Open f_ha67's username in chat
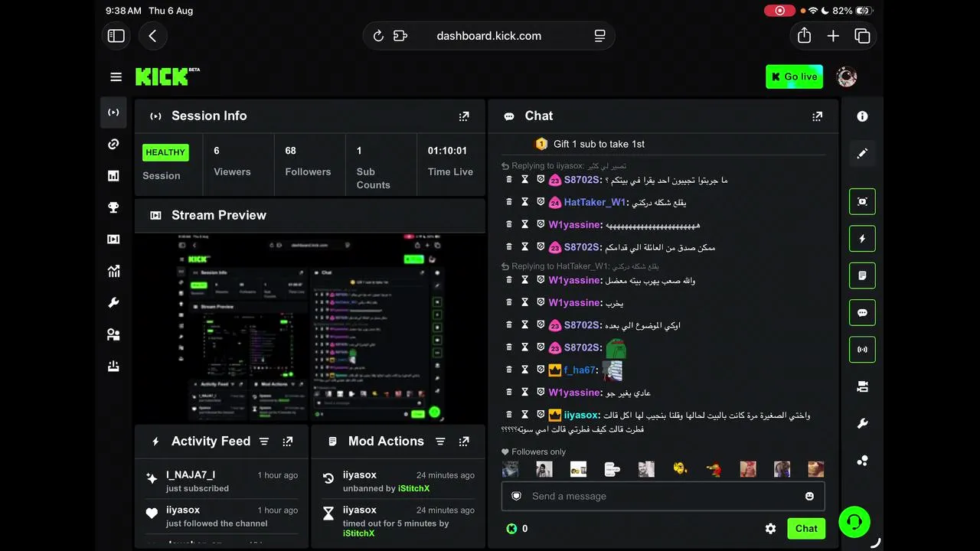The image size is (980, 551). pos(580,370)
